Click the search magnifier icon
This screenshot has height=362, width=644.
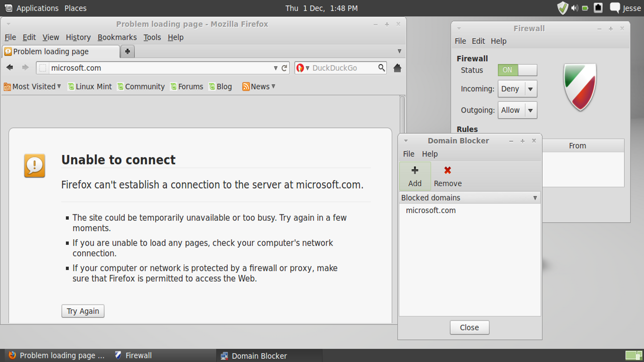pos(382,68)
